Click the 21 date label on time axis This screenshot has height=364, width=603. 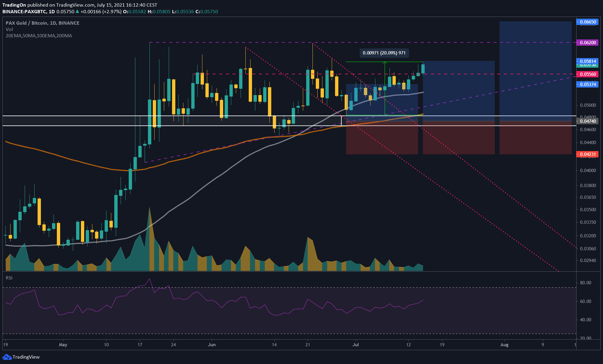point(308,345)
